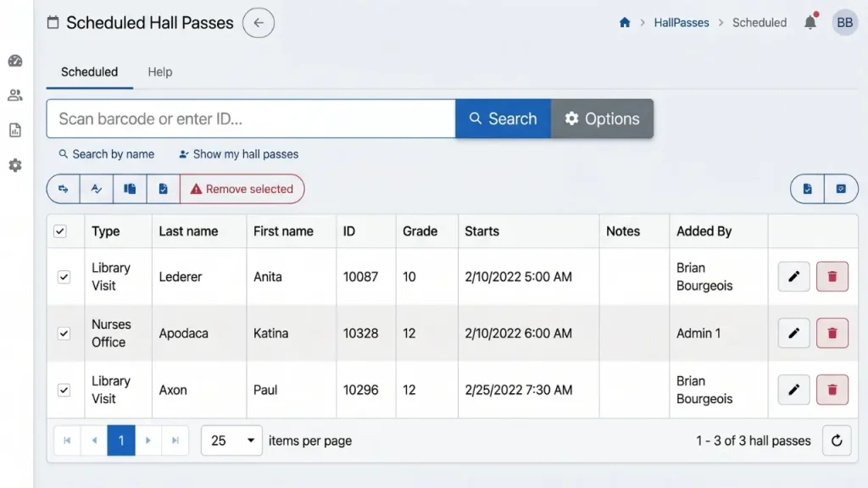Toggle the select-all checkbox in header
This screenshot has width=868, height=488.
point(60,231)
